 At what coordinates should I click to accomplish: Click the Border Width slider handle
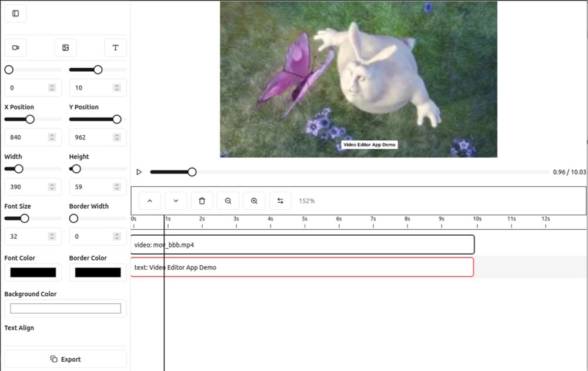74,218
